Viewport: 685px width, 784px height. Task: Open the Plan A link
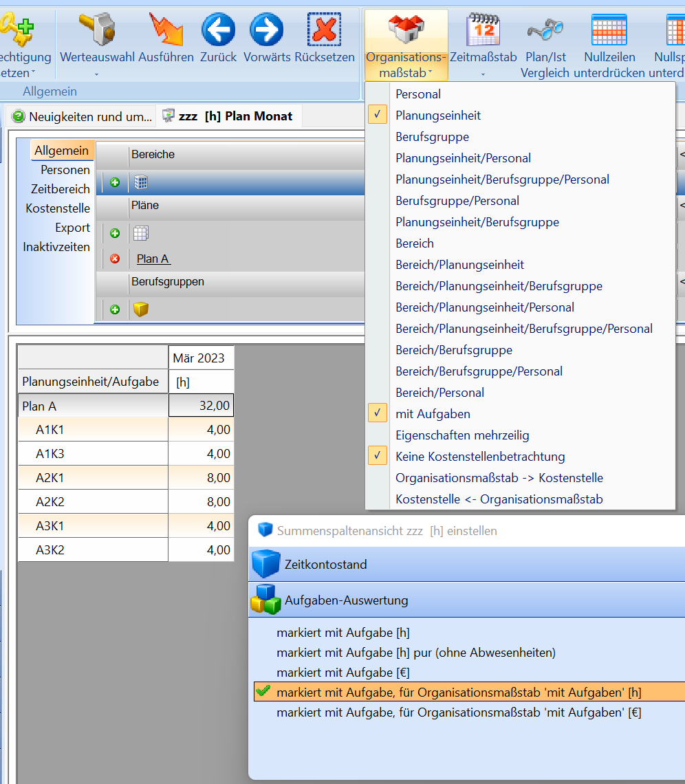[x=153, y=259]
